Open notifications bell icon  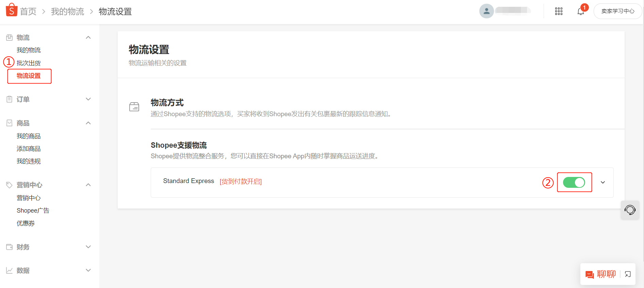581,11
